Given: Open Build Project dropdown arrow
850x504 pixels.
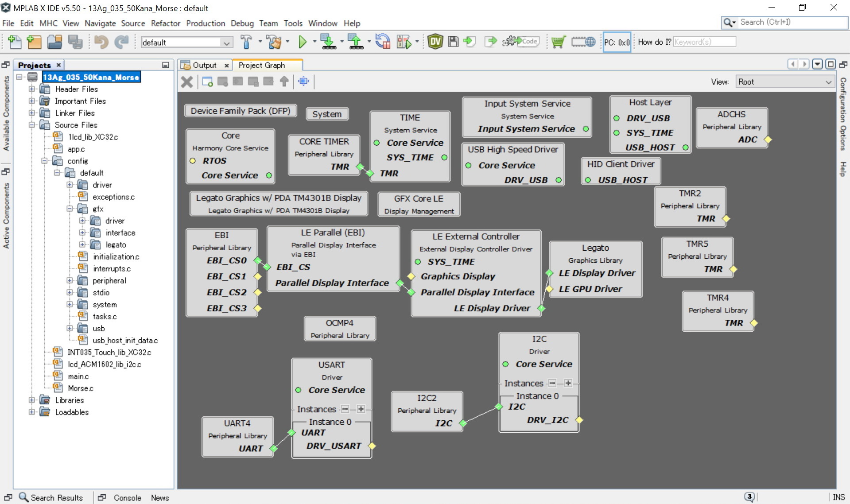Looking at the screenshot, I should (260, 42).
